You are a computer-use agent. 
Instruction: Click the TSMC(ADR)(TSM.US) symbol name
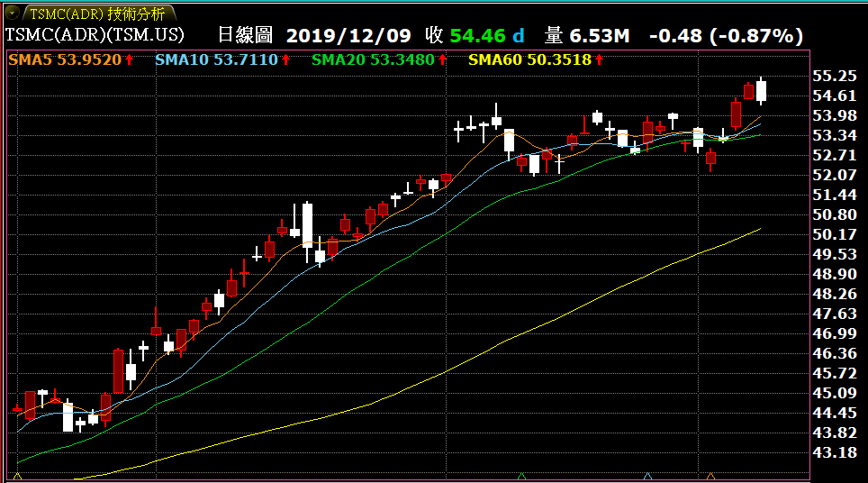pyautogui.click(x=95, y=35)
